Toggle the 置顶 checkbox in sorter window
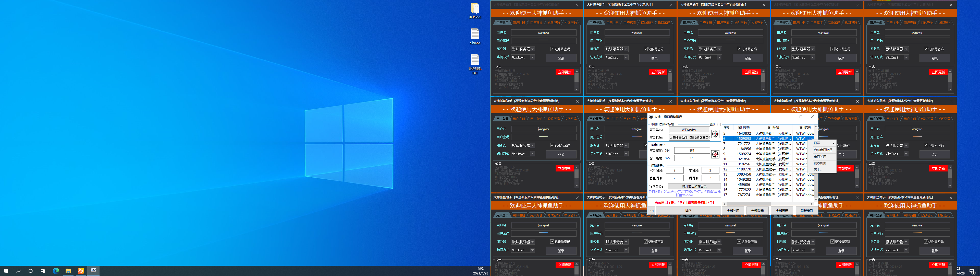The width and height of the screenshot is (980, 276). [x=719, y=124]
